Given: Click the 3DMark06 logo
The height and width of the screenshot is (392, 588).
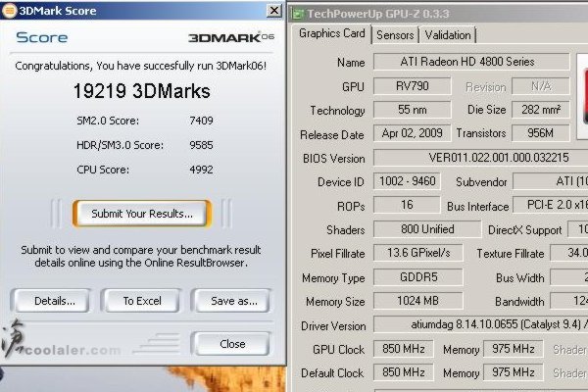Looking at the screenshot, I should coord(231,37).
